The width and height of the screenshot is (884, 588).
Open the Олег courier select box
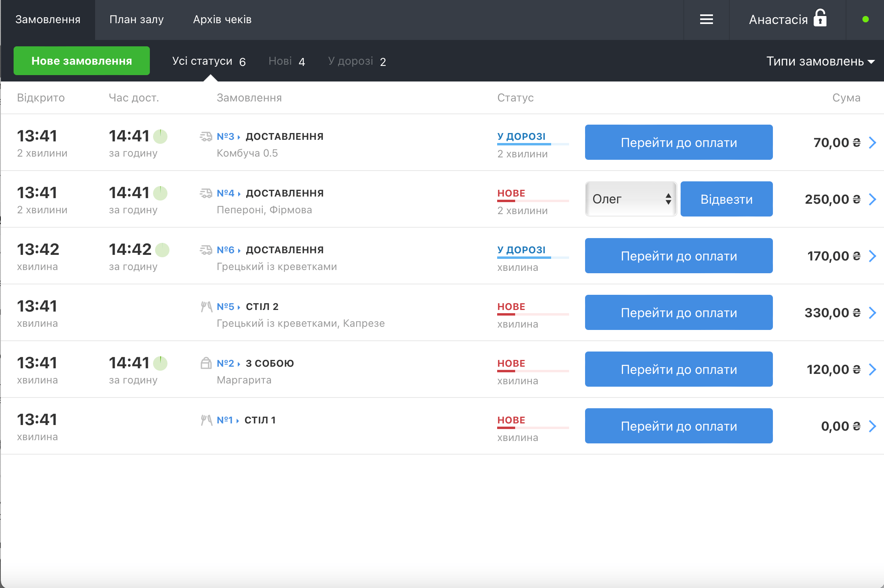click(631, 199)
